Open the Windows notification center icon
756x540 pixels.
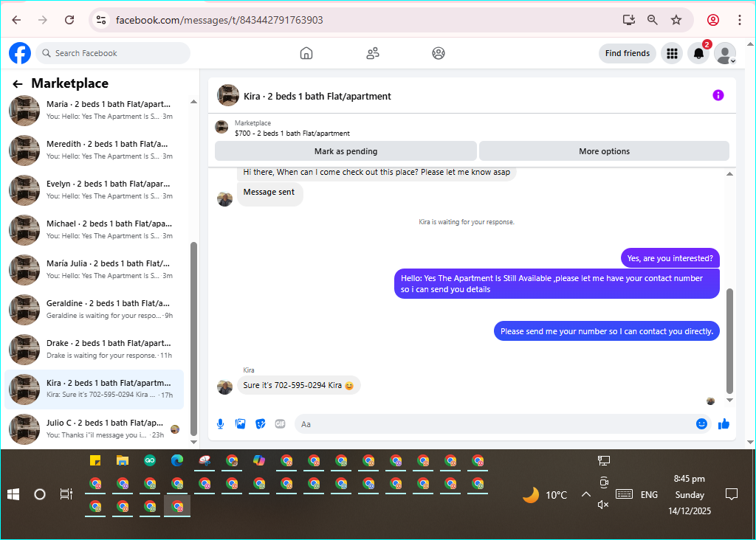pos(732,494)
